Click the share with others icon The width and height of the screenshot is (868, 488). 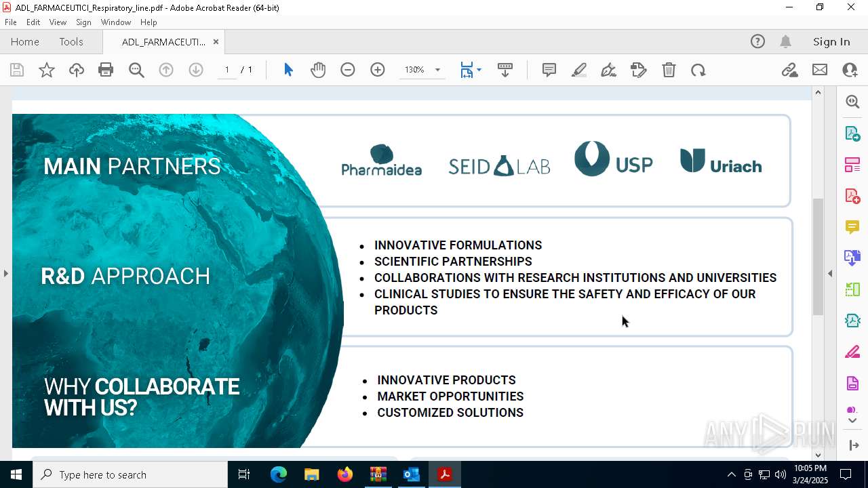(x=850, y=70)
